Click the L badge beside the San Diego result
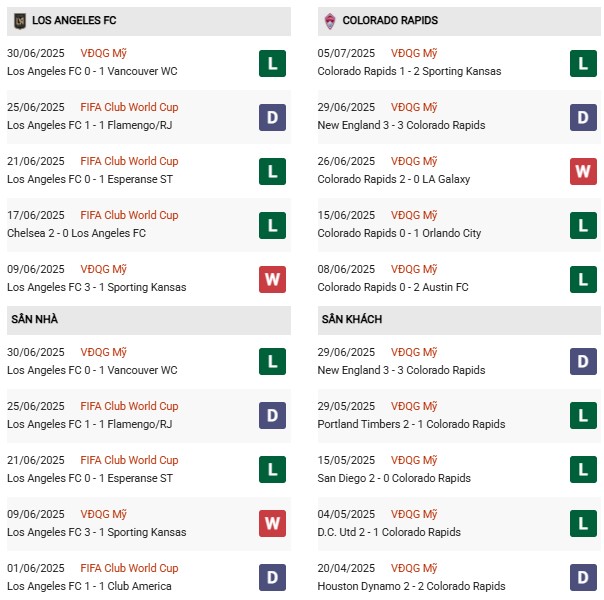The width and height of the screenshot is (604, 600). click(x=583, y=470)
